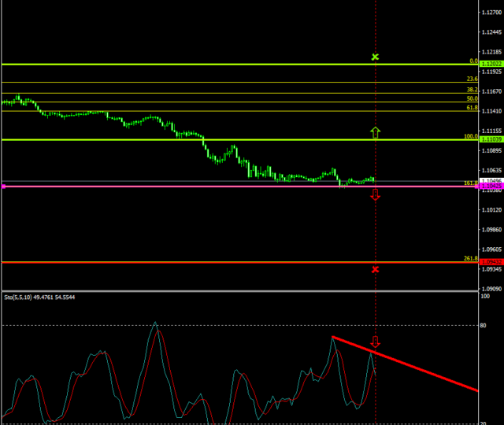Select the Fibonacci 23.6 level label
504x425 pixels.
472,79
